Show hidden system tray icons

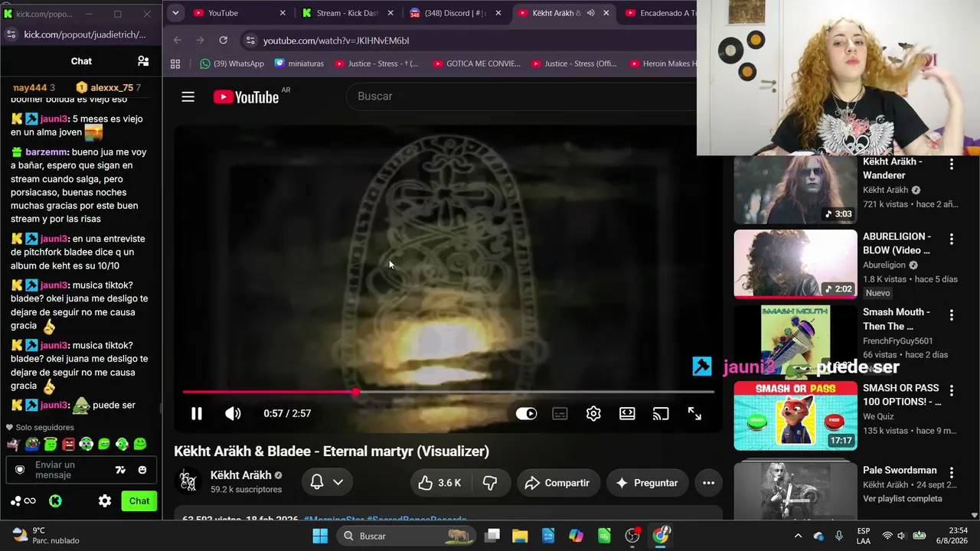798,536
